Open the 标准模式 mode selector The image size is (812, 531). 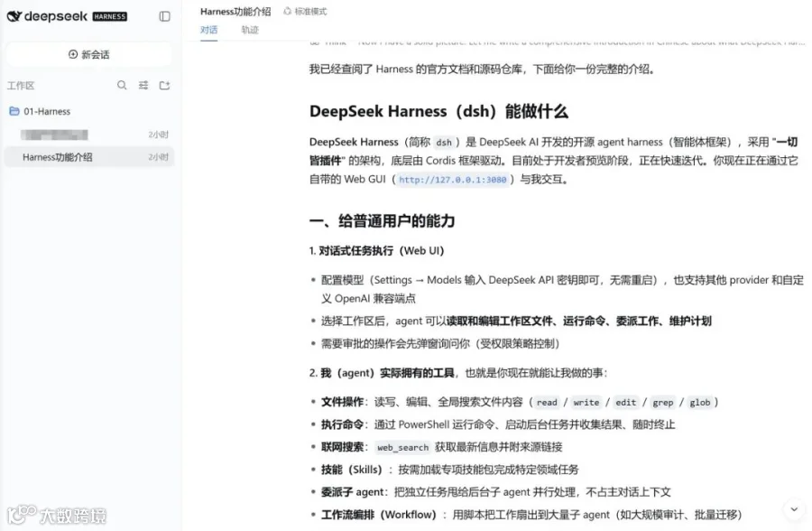[x=306, y=12]
